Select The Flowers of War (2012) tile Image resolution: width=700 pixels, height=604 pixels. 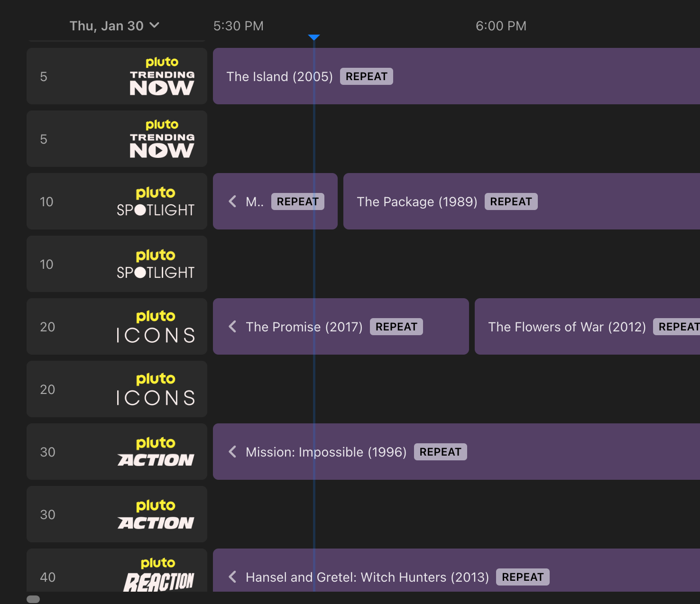pyautogui.click(x=567, y=326)
